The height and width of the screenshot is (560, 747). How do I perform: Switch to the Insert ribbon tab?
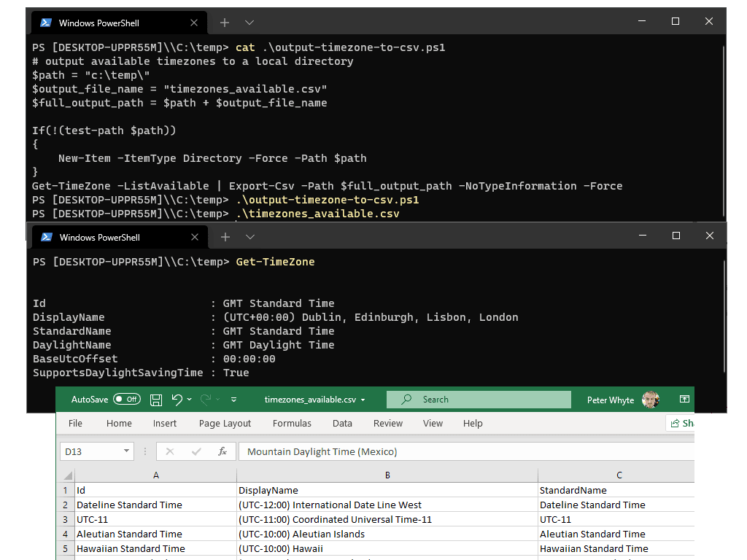[x=164, y=424]
